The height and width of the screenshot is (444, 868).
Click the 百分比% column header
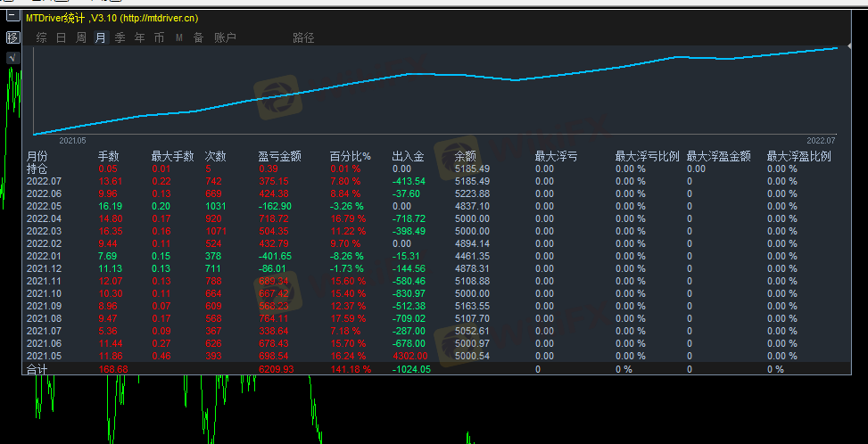coord(351,156)
